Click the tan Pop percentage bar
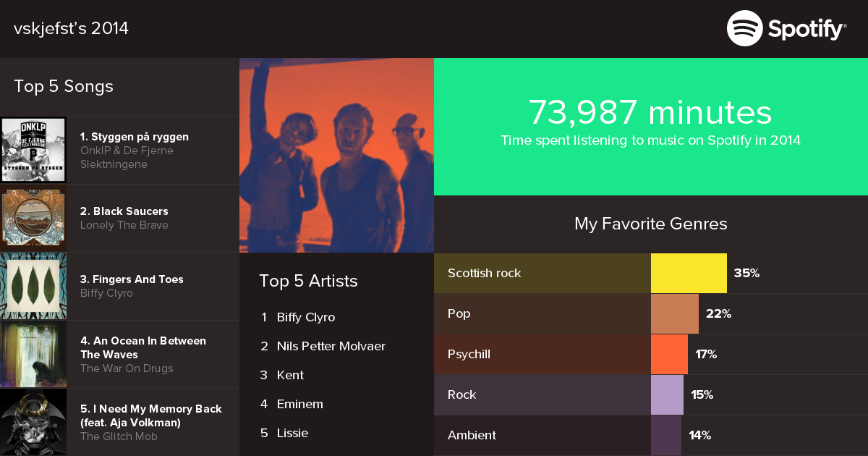The width and height of the screenshot is (868, 456). point(675,313)
